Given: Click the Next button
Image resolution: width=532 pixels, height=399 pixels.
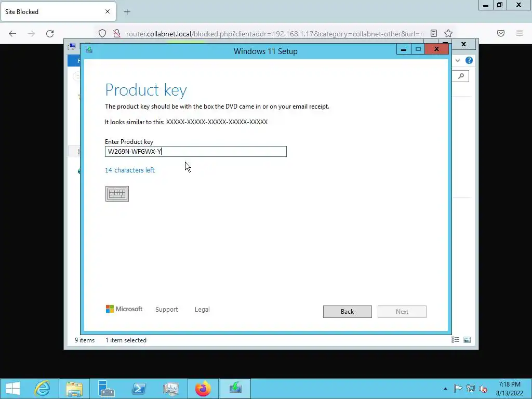Looking at the screenshot, I should pyautogui.click(x=402, y=312).
